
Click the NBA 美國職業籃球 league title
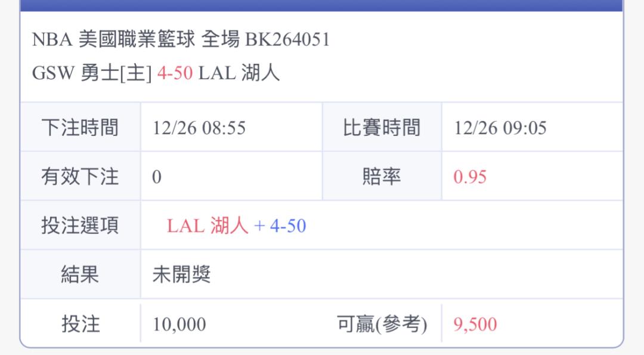point(113,39)
